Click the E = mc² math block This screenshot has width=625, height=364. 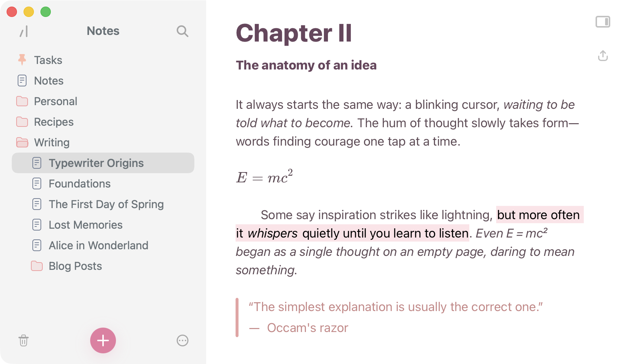coord(264,177)
